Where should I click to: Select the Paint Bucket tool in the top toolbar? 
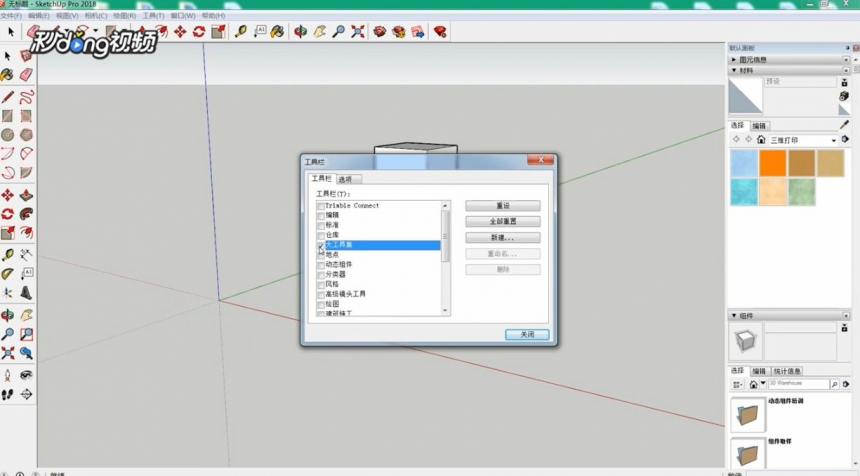pyautogui.click(x=278, y=32)
